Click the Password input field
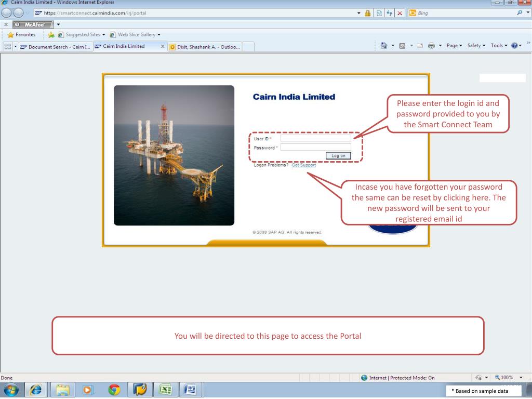Viewport: 532px width, 399px height. coord(315,147)
